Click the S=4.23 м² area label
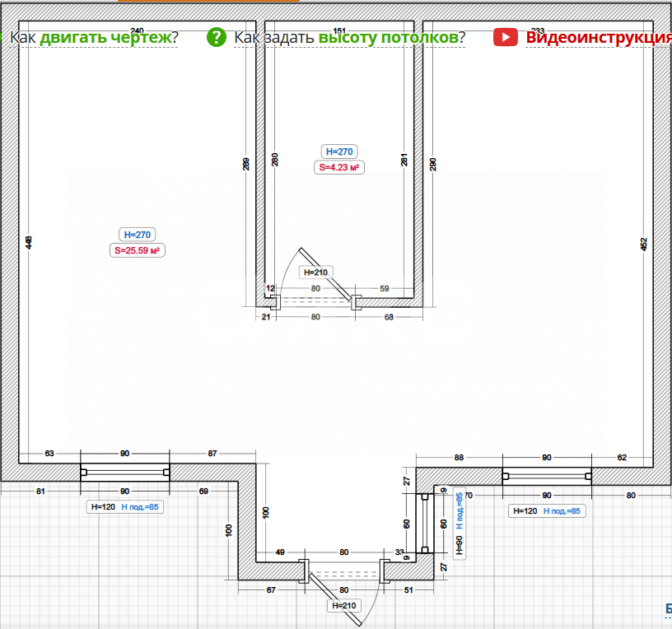 click(x=339, y=167)
